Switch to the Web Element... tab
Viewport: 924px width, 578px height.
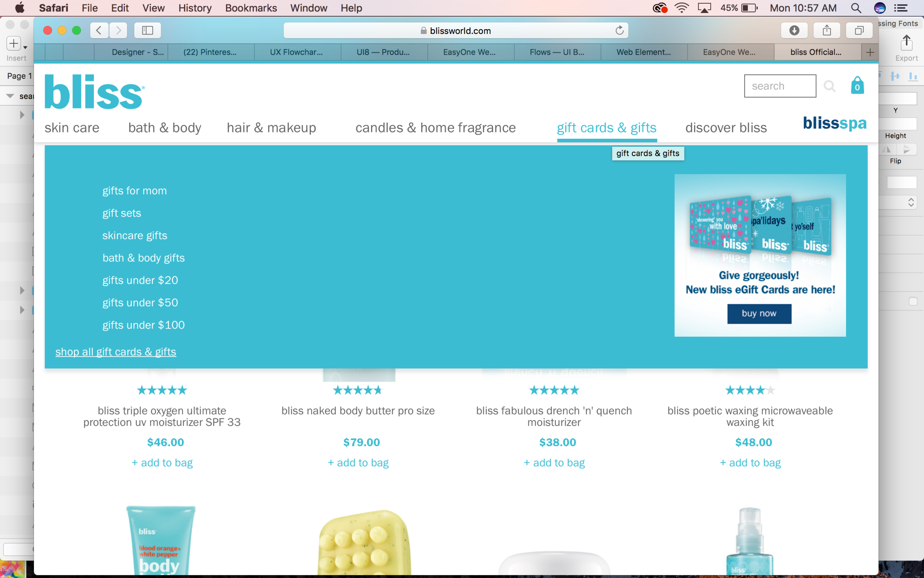click(x=643, y=53)
